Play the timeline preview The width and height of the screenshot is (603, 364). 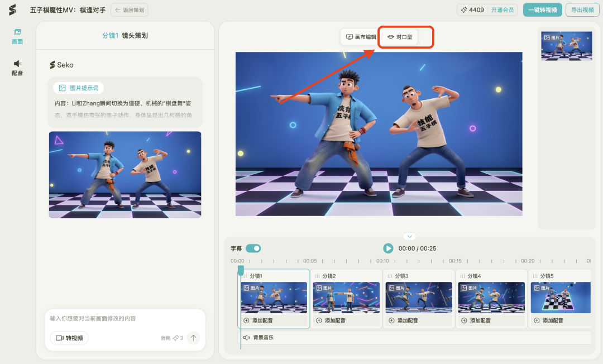click(x=388, y=248)
